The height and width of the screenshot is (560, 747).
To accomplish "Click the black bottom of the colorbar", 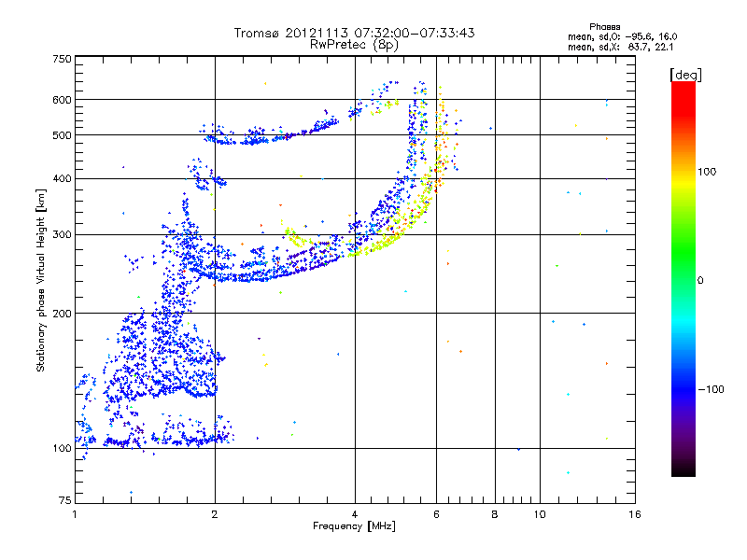I will (x=684, y=469).
